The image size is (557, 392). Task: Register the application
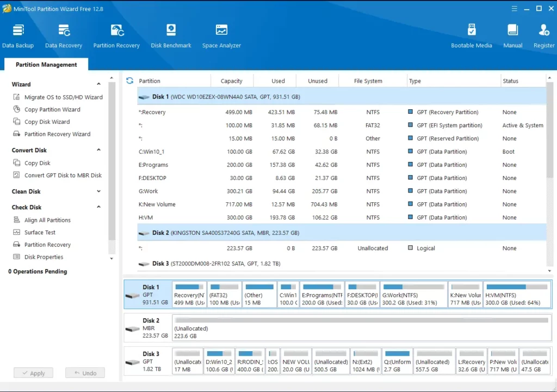point(544,34)
